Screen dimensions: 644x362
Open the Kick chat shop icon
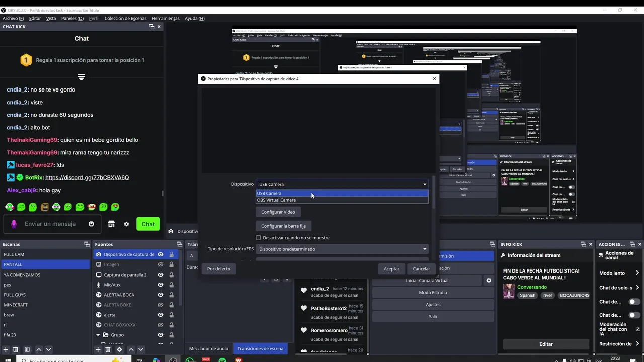111,224
